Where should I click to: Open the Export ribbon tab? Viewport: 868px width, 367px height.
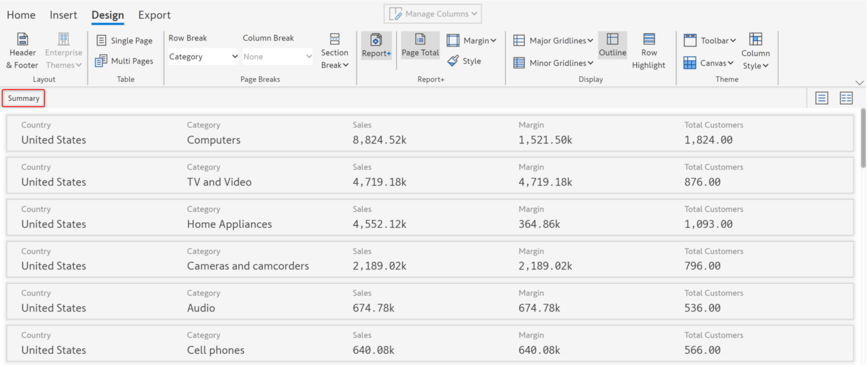click(x=154, y=15)
